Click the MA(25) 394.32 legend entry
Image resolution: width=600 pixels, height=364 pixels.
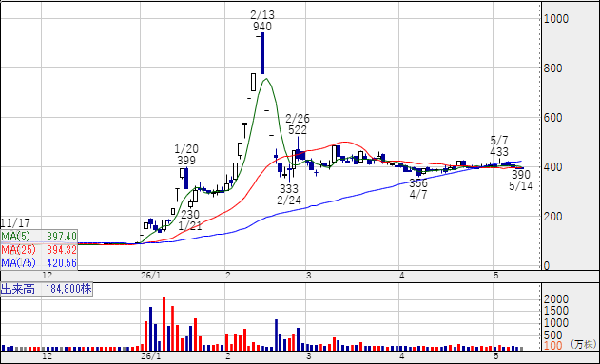tap(39, 250)
